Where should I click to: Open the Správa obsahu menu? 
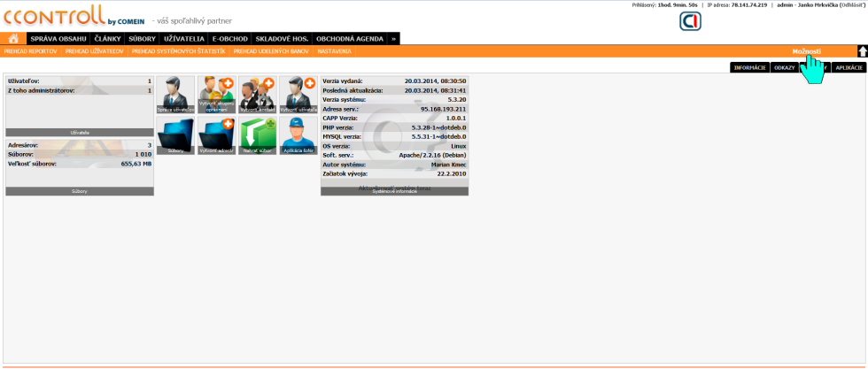(58, 39)
